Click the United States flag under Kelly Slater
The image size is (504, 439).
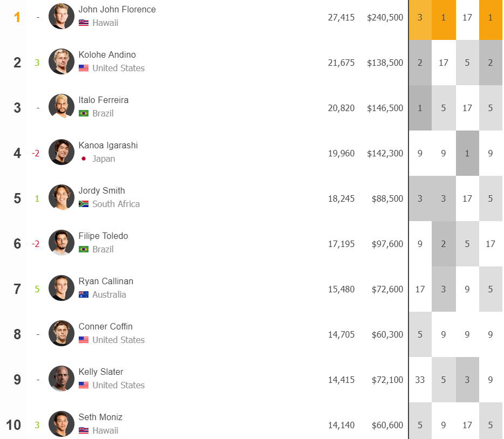(x=84, y=385)
